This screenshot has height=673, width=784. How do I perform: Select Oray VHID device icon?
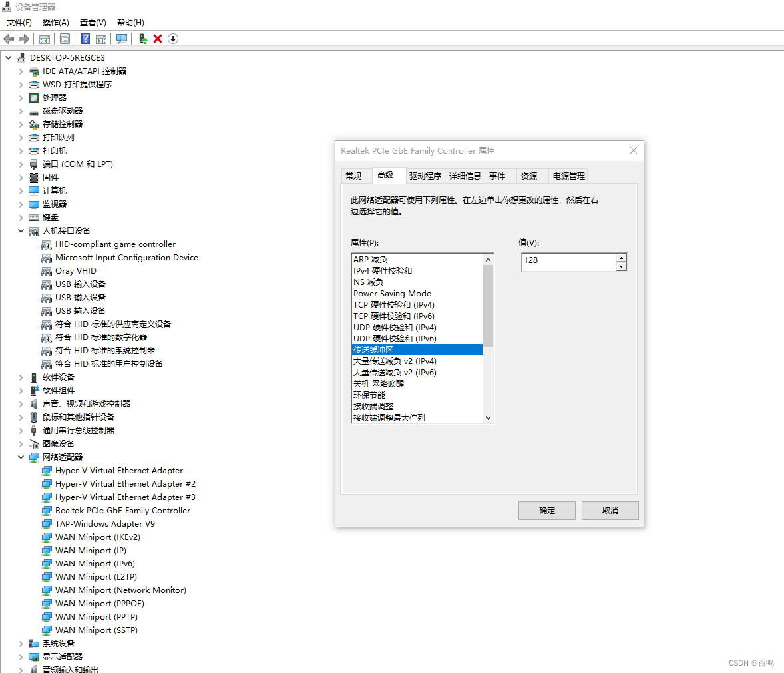[47, 271]
